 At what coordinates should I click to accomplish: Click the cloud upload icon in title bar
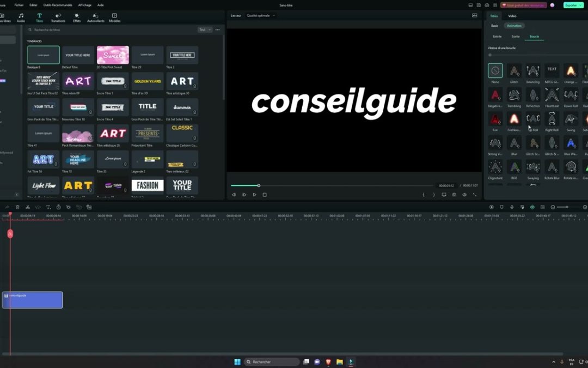pyautogui.click(x=487, y=5)
